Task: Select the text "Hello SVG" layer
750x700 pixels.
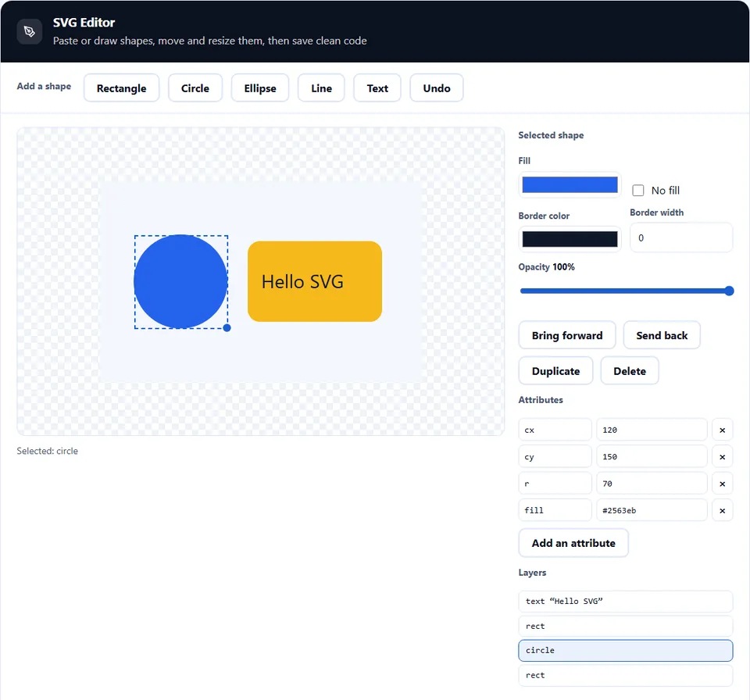Action: pyautogui.click(x=626, y=601)
